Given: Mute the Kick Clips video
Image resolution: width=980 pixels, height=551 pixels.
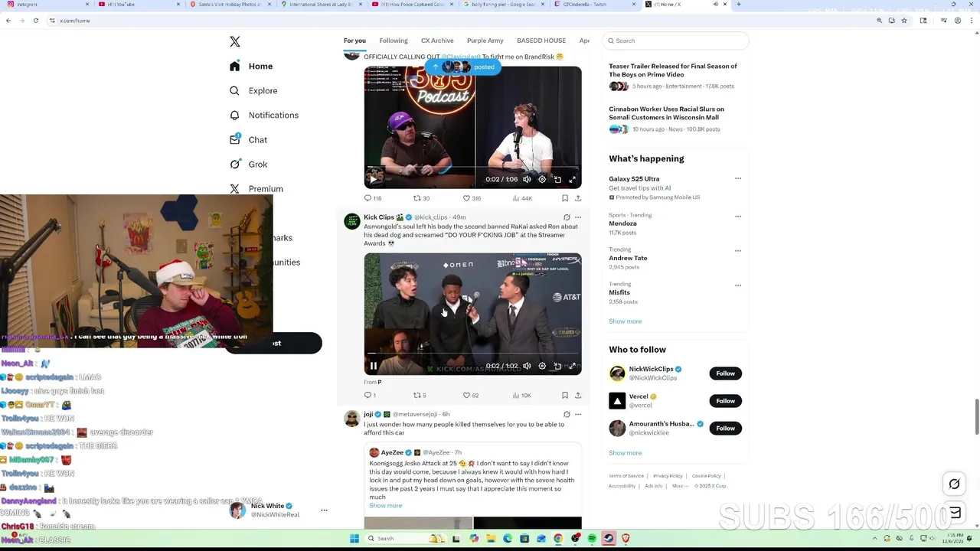Looking at the screenshot, I should click(527, 366).
